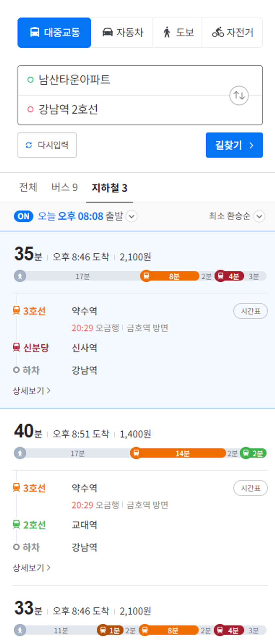Open 시간표 for the 35분 route
The height and width of the screenshot is (644, 275).
[x=250, y=311]
